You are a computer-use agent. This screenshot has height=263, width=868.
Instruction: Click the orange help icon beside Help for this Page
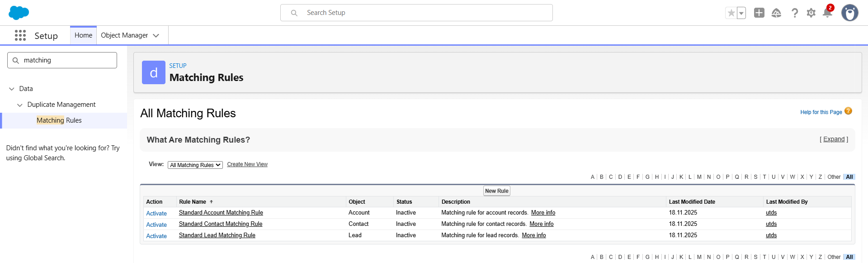click(848, 111)
